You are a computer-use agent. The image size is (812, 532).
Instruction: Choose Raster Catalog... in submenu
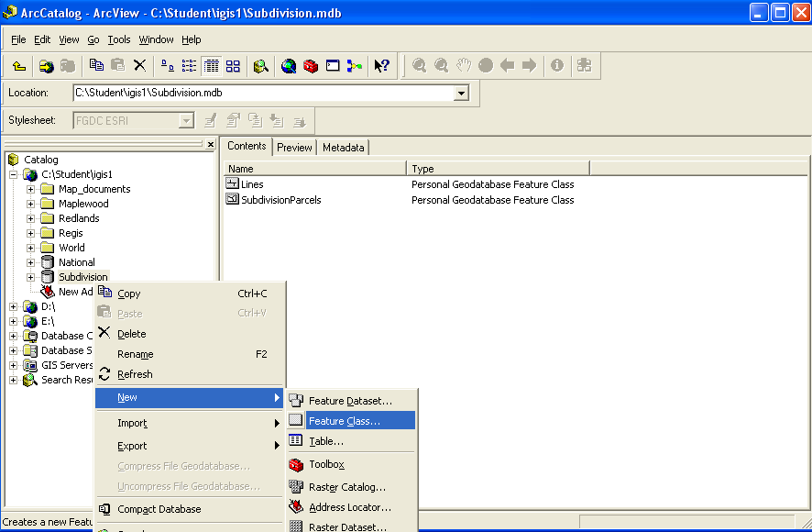[x=352, y=487]
